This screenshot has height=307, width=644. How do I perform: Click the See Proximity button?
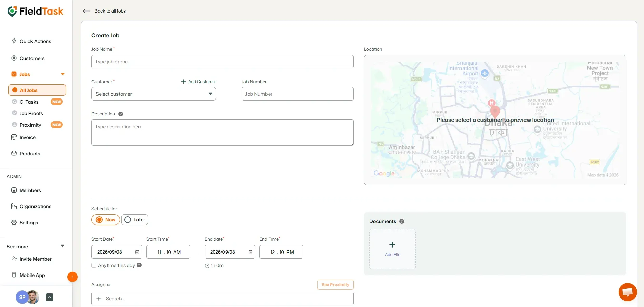pyautogui.click(x=336, y=285)
